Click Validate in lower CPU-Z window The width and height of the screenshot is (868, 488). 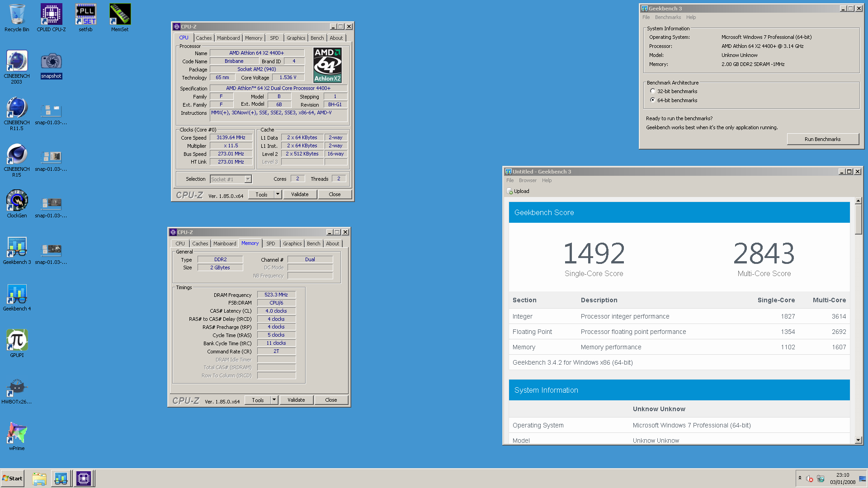[x=296, y=400]
